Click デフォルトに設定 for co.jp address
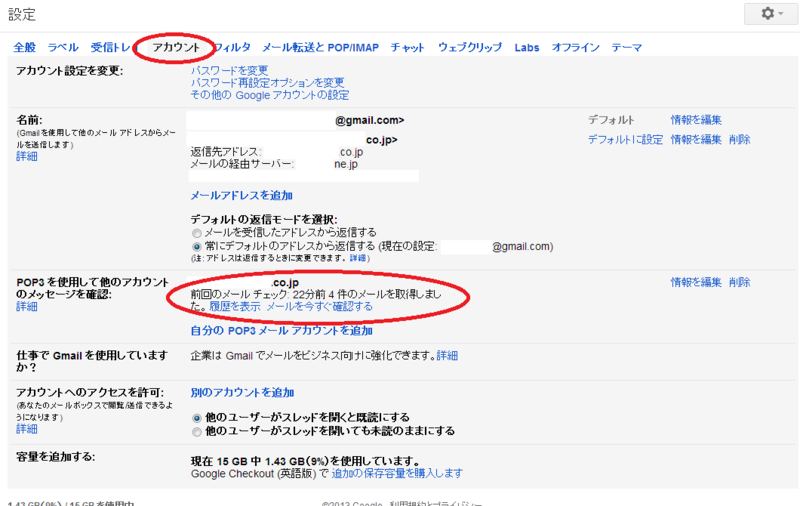 [x=626, y=139]
